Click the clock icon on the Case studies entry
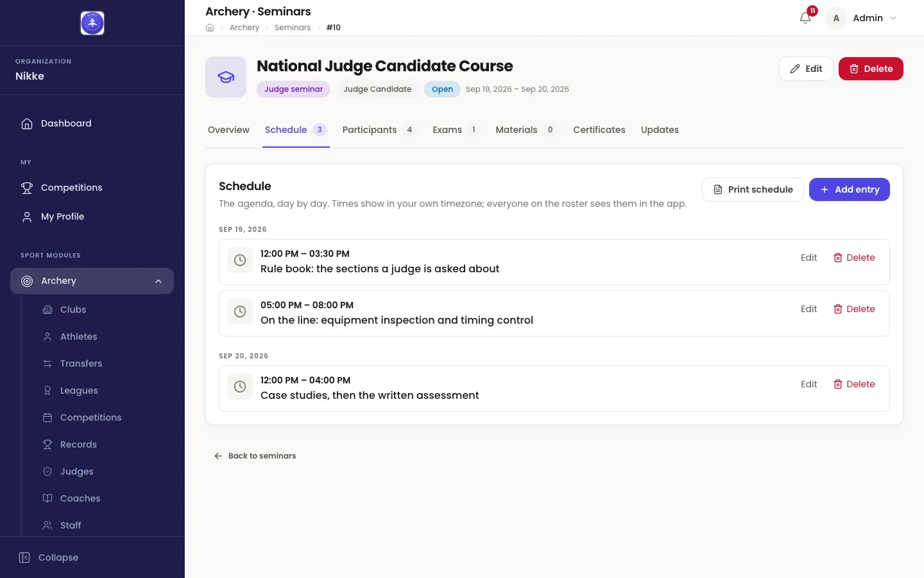924x578 pixels. click(240, 387)
